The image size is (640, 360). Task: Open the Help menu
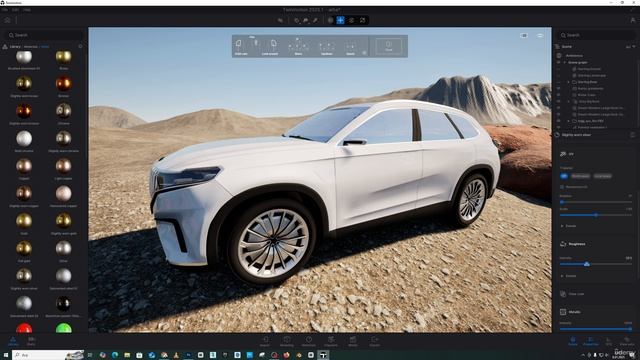(27, 9)
